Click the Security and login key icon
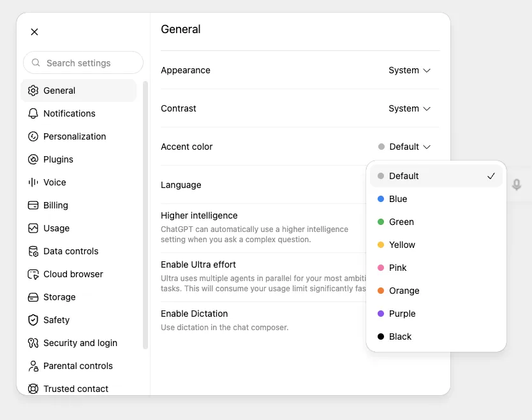Image resolution: width=532 pixels, height=420 pixels. (33, 343)
